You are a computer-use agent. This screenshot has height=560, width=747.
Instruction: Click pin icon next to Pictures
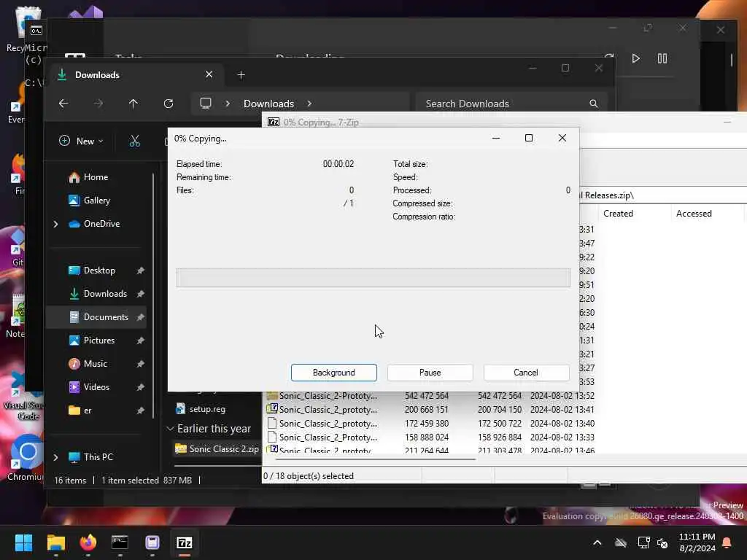140,341
